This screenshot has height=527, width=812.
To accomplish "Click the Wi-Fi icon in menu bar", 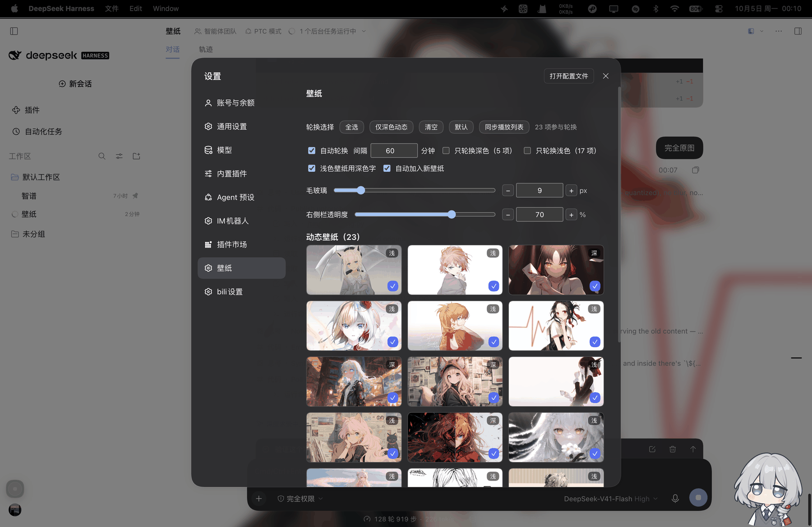I will coord(674,9).
